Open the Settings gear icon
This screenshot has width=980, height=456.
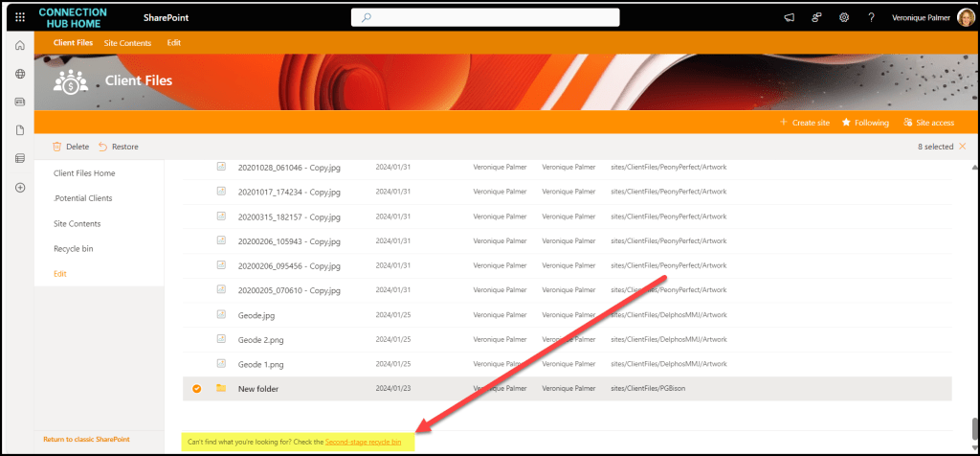point(844,17)
